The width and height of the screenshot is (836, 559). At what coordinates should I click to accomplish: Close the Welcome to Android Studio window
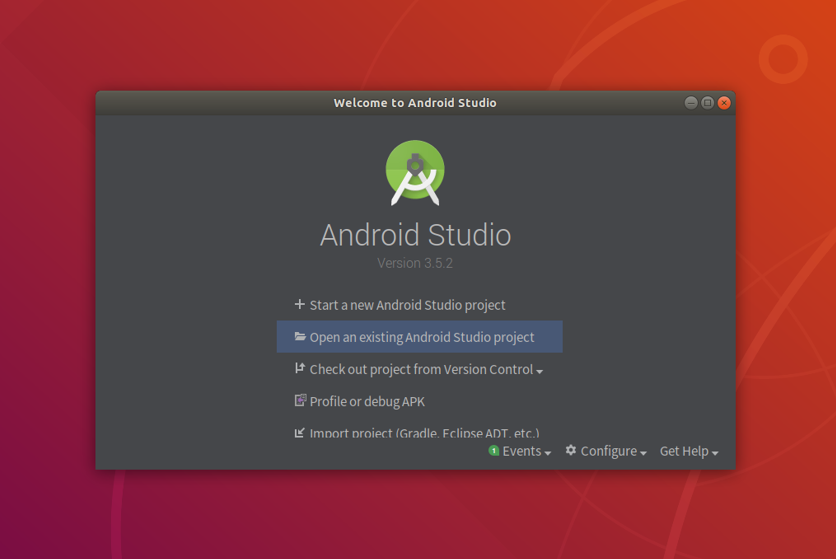(724, 103)
